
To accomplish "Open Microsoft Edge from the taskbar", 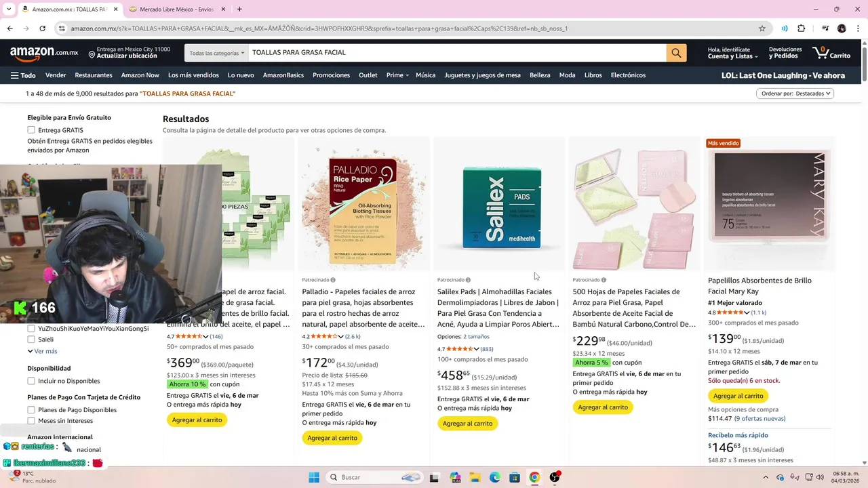I will (x=495, y=477).
